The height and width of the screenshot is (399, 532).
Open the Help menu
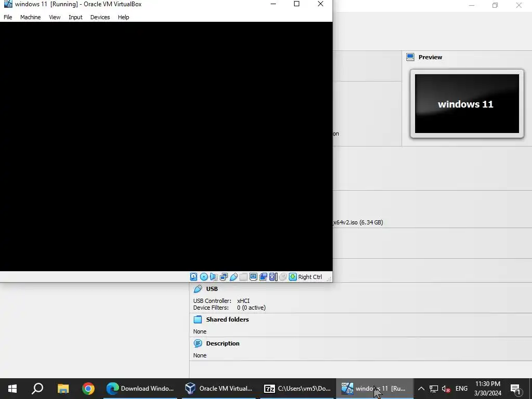pos(123,17)
